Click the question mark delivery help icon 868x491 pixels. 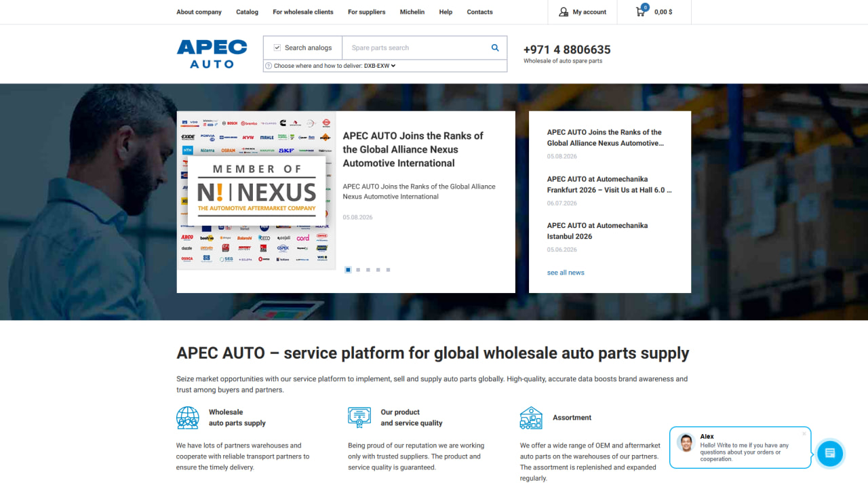point(269,66)
